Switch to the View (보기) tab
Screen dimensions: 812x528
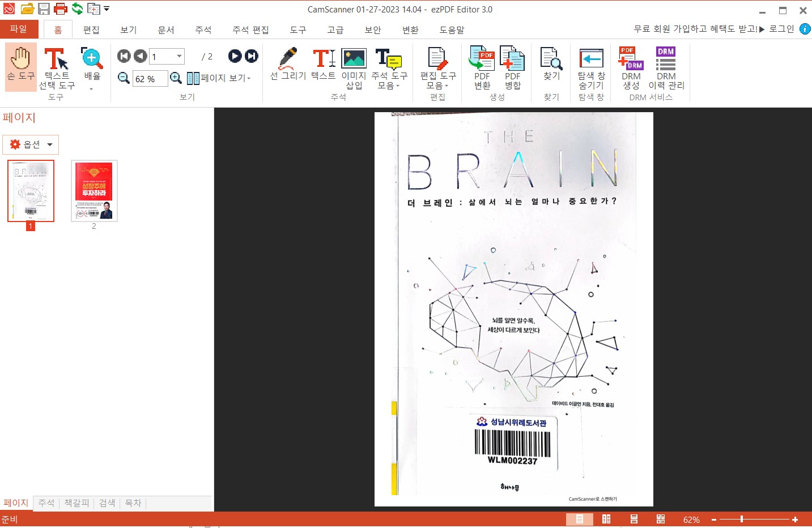[129, 29]
